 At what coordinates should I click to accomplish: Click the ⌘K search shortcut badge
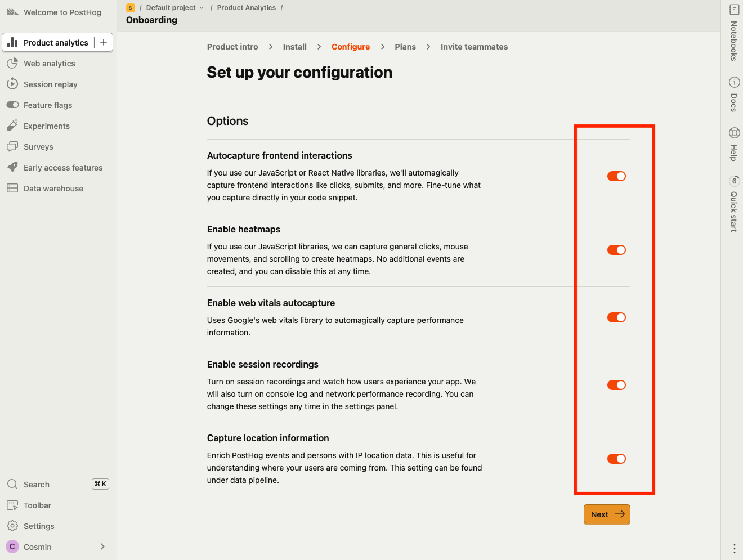click(100, 484)
